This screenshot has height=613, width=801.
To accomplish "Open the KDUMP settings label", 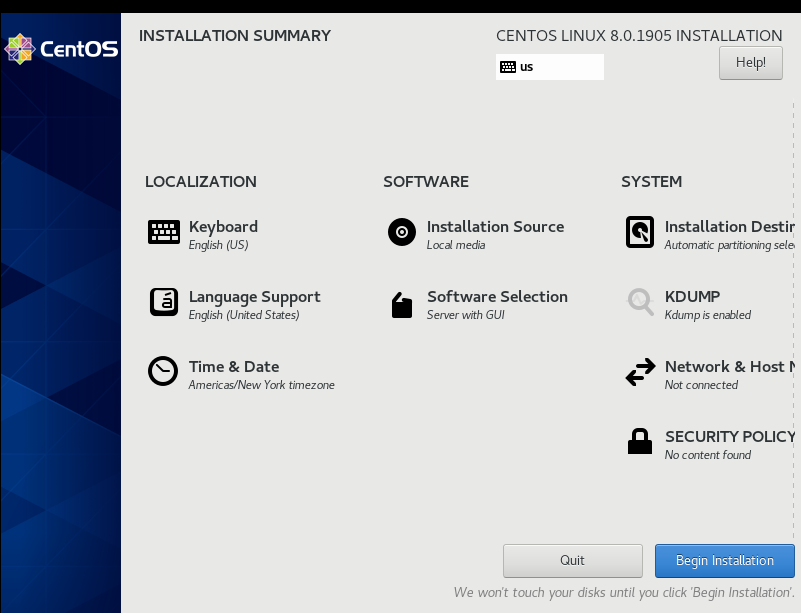I will 692,296.
